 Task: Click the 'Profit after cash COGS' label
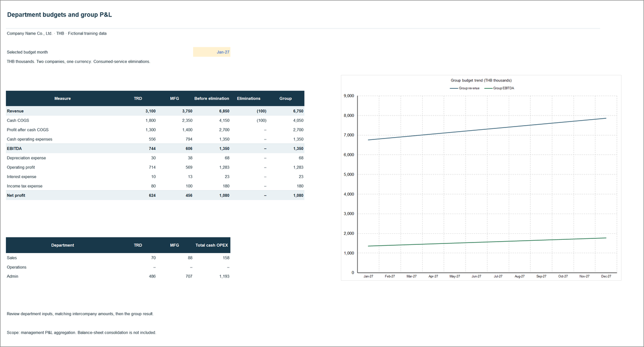28,130
